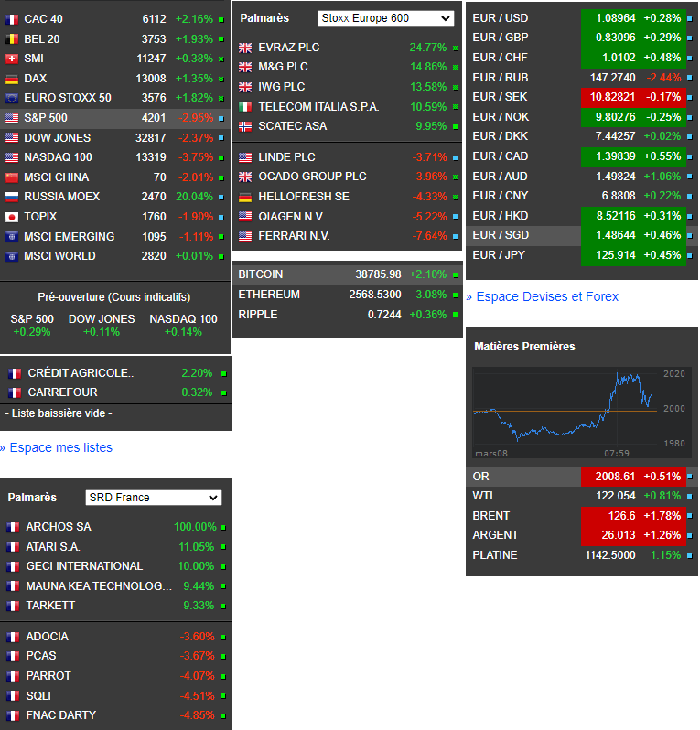Click the status square beside PLATINE

689,556
